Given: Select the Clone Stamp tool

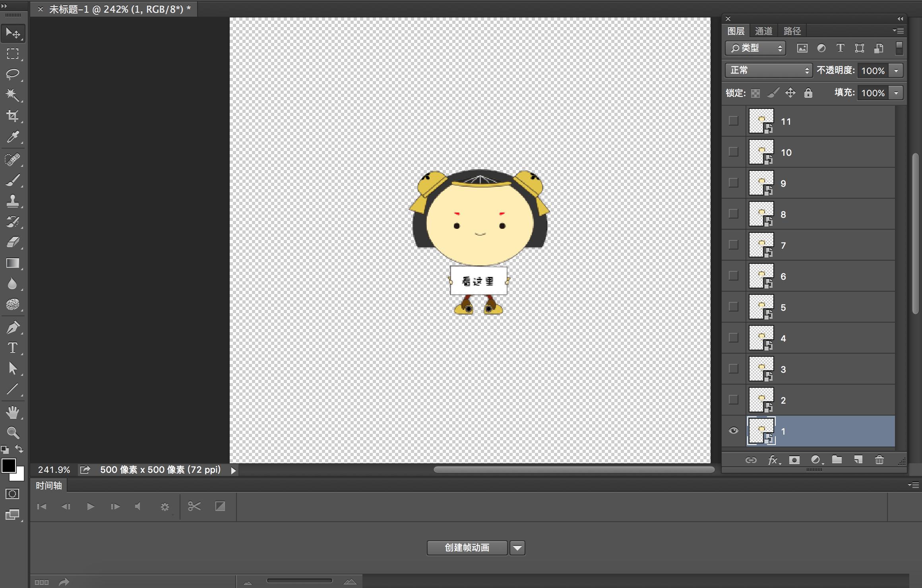Looking at the screenshot, I should pos(13,201).
